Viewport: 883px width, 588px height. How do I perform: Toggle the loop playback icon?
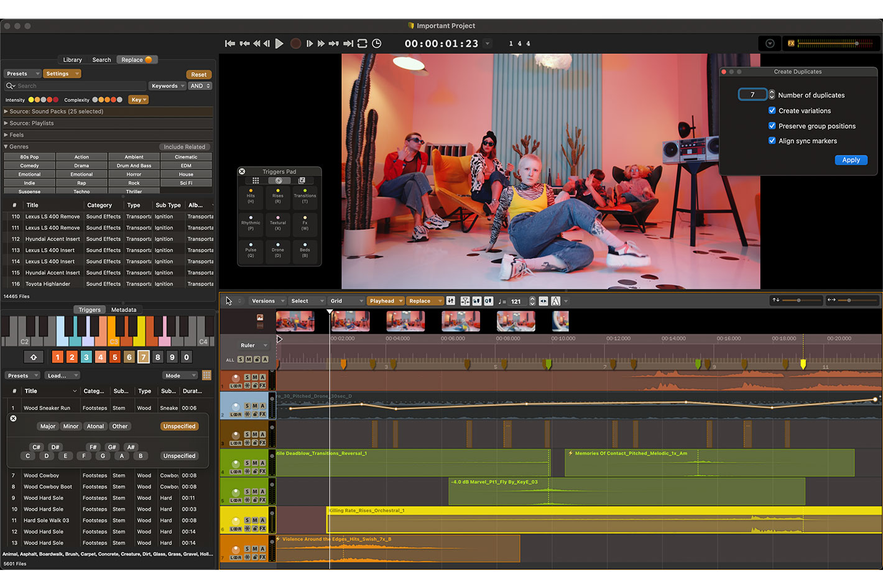[x=363, y=44]
